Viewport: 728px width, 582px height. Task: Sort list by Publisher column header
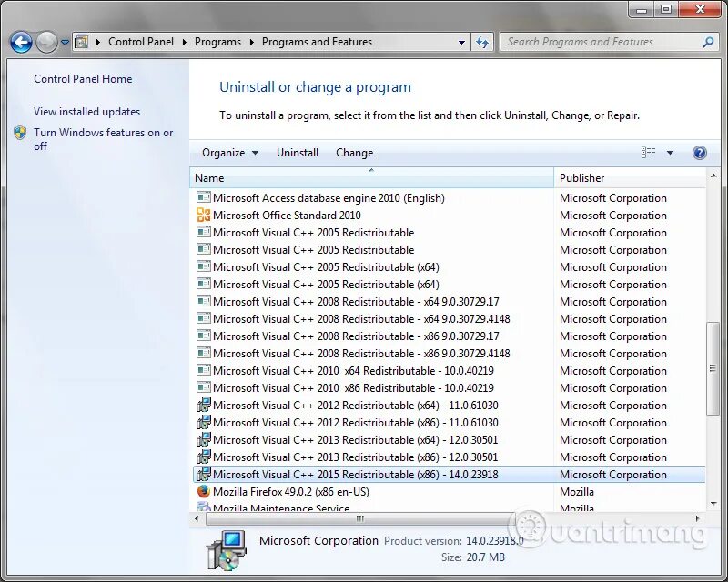pos(630,177)
